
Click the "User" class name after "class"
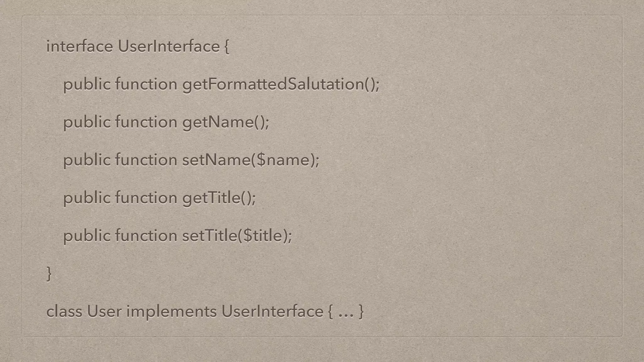(104, 311)
